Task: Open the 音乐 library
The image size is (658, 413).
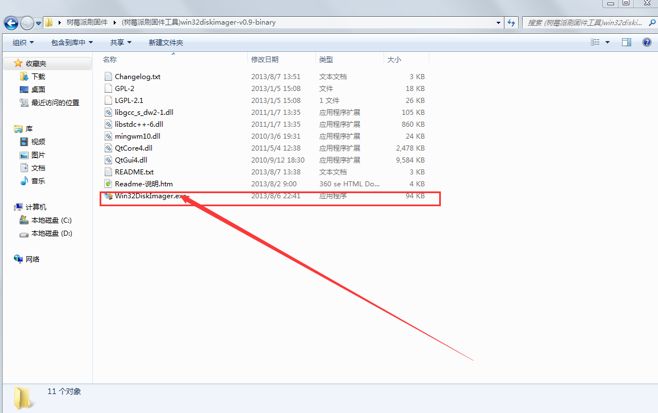Action: pos(38,181)
